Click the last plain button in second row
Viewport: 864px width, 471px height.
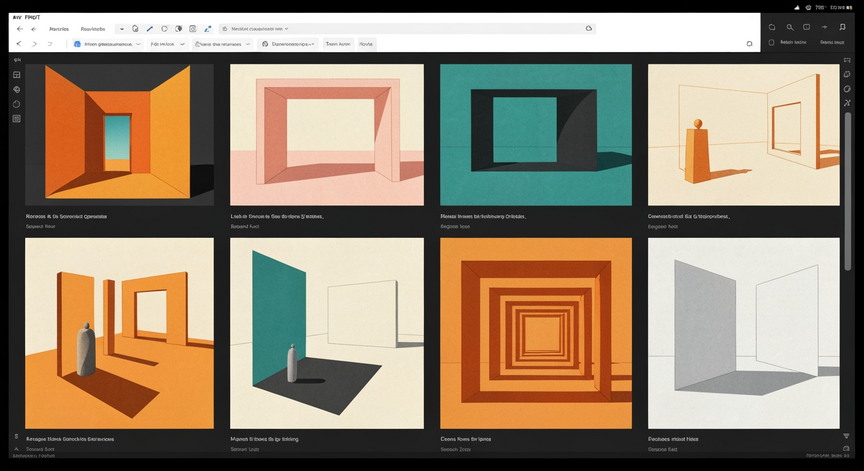click(x=366, y=44)
